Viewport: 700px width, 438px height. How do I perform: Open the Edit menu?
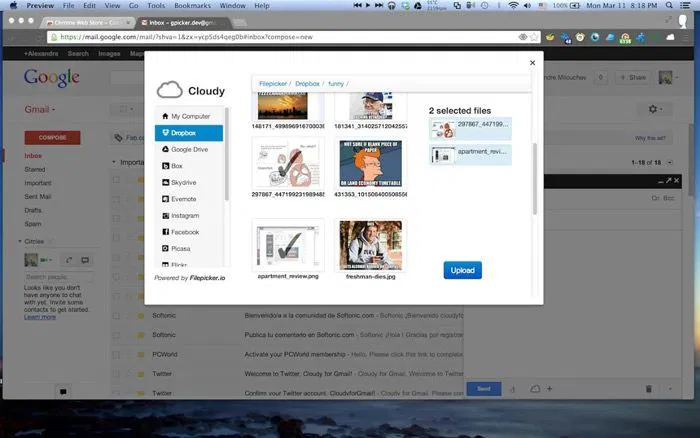click(89, 5)
